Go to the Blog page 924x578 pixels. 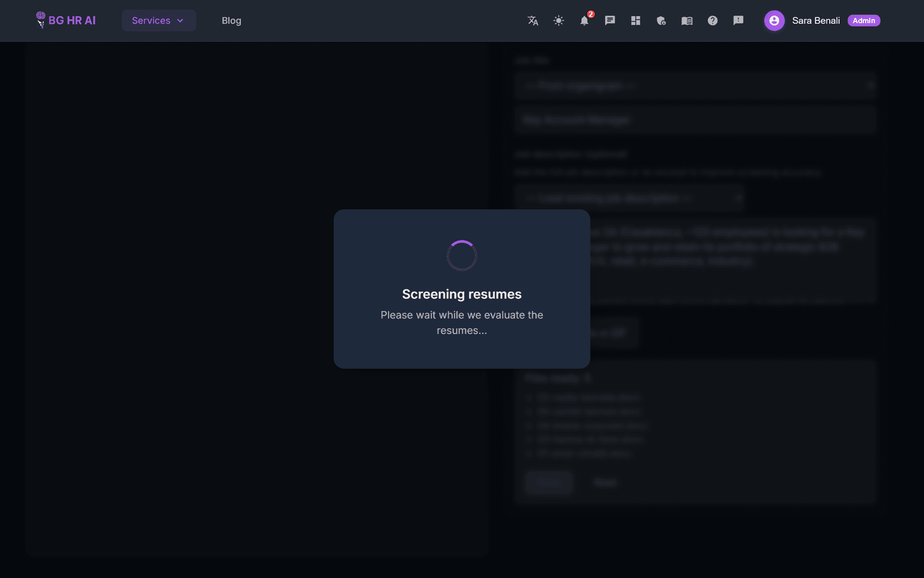pos(232,21)
